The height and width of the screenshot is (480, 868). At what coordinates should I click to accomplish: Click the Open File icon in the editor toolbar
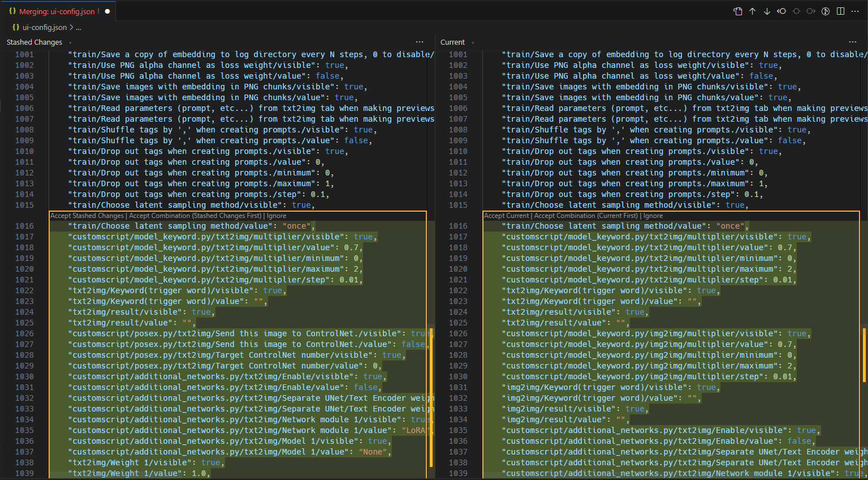point(739,11)
